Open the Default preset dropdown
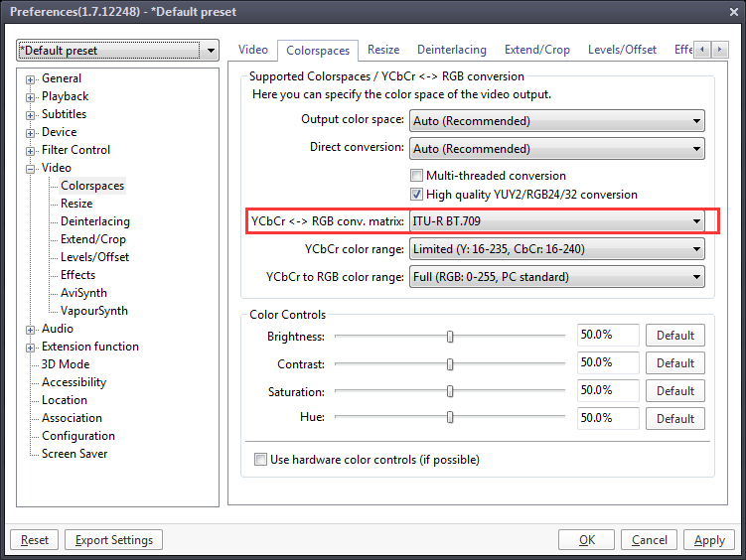Image resolution: width=746 pixels, height=560 pixels. [117, 51]
